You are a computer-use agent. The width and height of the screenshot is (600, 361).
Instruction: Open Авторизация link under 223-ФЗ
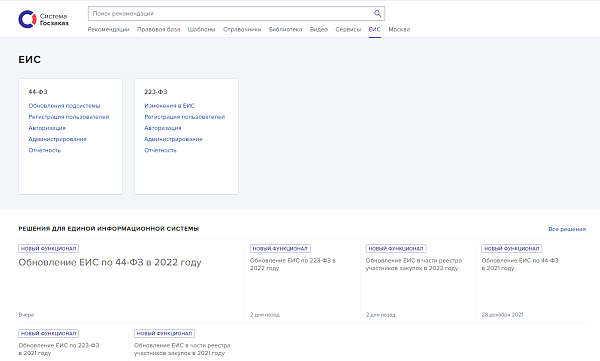[x=163, y=128]
